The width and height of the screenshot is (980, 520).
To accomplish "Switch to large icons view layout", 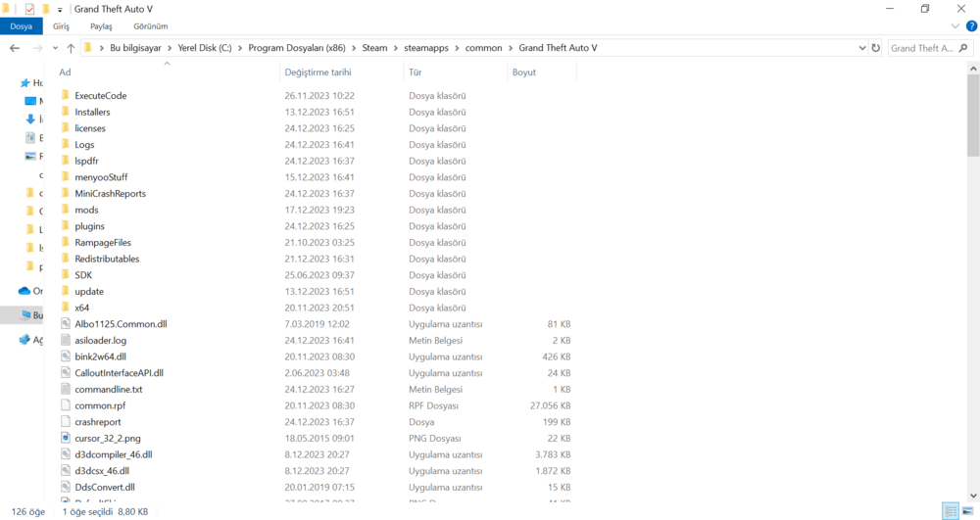I will (x=967, y=511).
